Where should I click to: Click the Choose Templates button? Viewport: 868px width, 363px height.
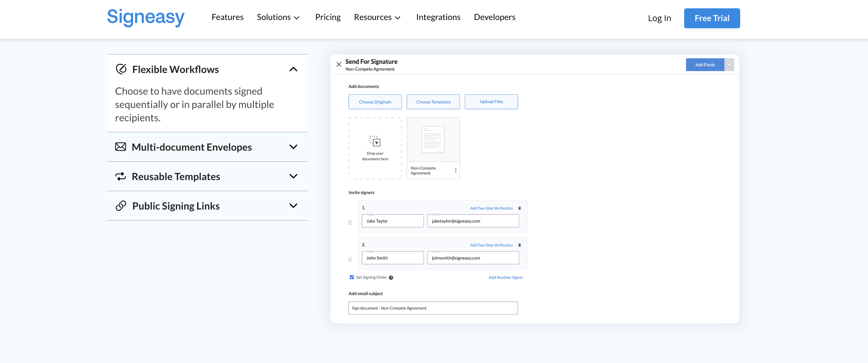tap(433, 102)
